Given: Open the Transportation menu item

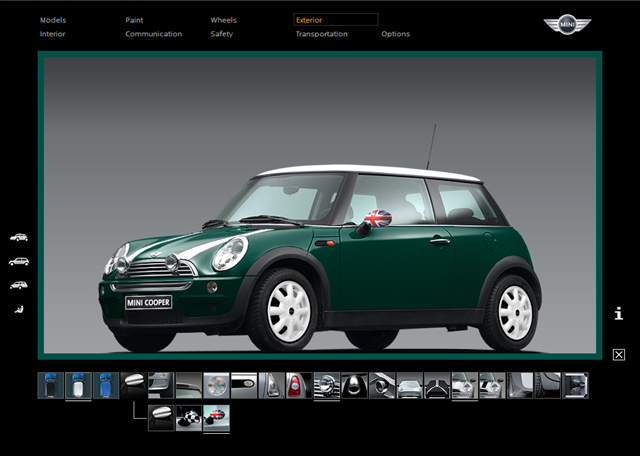Looking at the screenshot, I should 321,34.
